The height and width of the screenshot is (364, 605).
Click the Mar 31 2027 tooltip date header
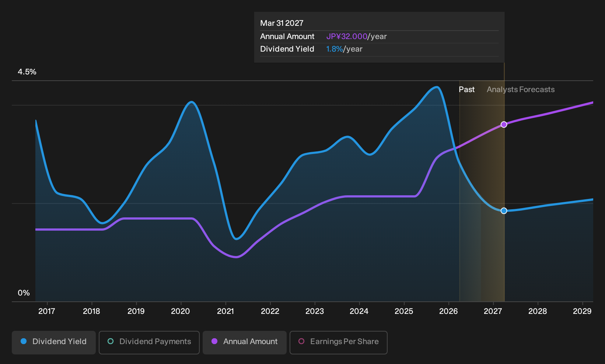282,23
